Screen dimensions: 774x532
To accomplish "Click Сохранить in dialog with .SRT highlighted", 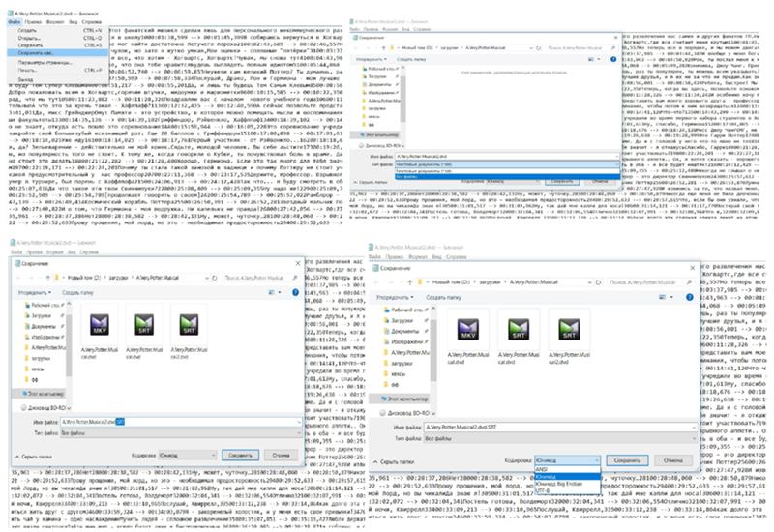I will (240, 455).
